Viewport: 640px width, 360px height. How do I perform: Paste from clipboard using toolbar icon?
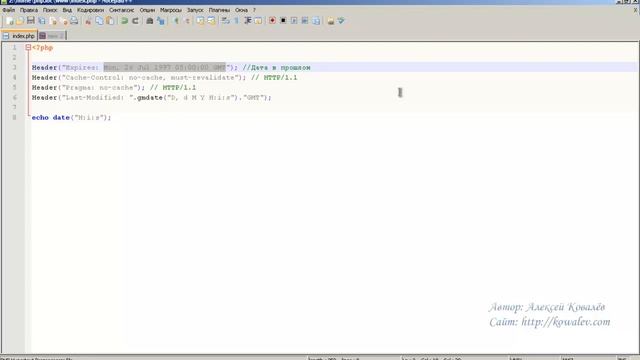click(x=110, y=21)
